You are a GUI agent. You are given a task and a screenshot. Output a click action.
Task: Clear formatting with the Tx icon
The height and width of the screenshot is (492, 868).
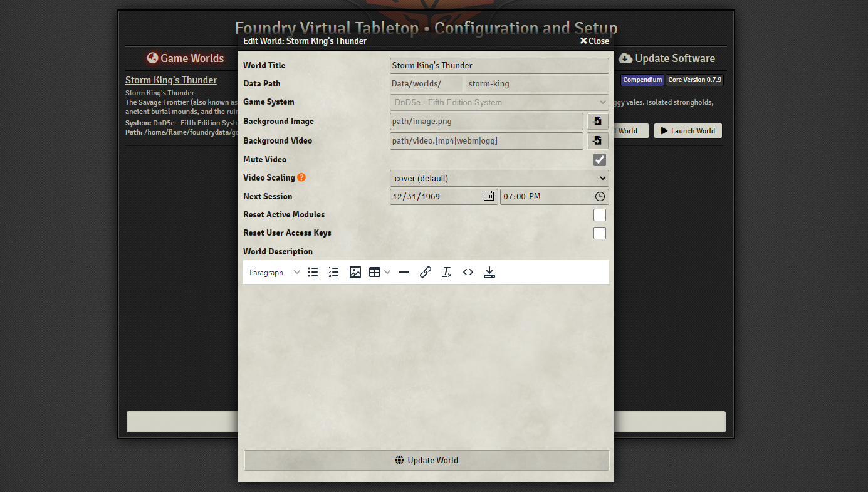pos(447,272)
